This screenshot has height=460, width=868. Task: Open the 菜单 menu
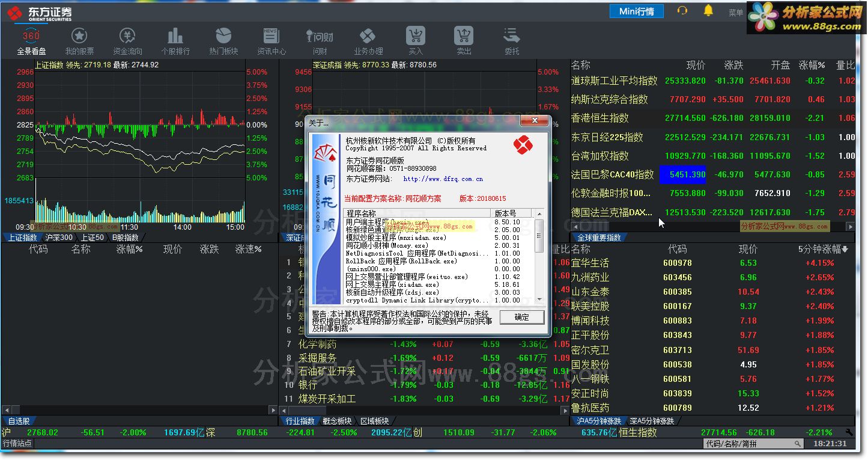coord(736,13)
